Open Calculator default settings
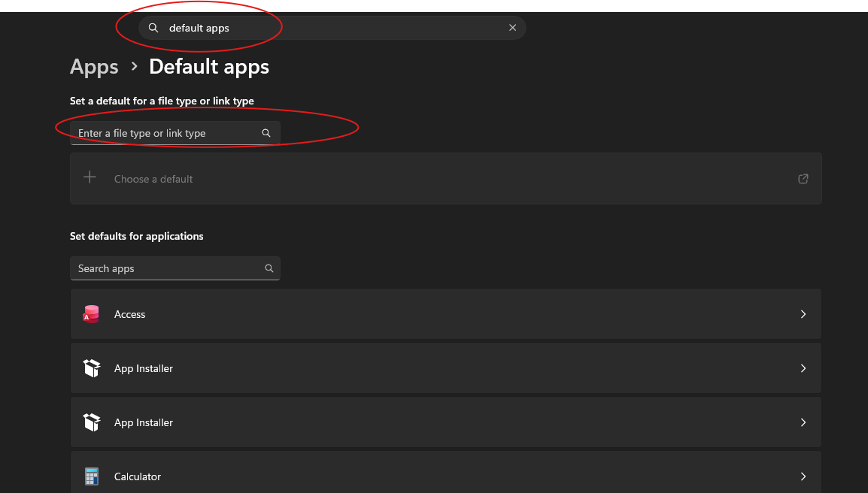868x493 pixels. (445, 473)
